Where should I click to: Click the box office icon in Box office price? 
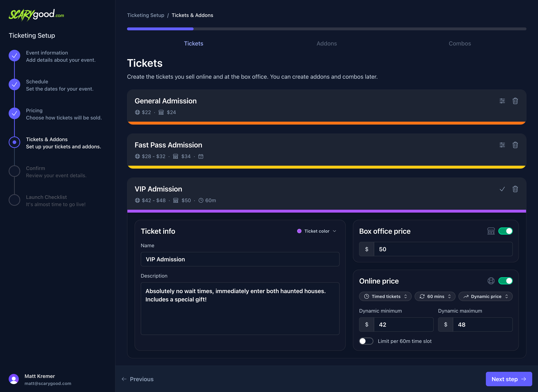(491, 231)
